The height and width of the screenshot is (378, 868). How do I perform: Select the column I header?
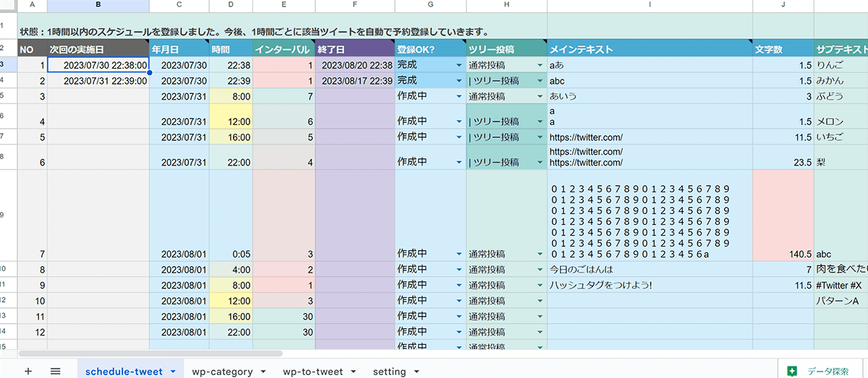(649, 6)
